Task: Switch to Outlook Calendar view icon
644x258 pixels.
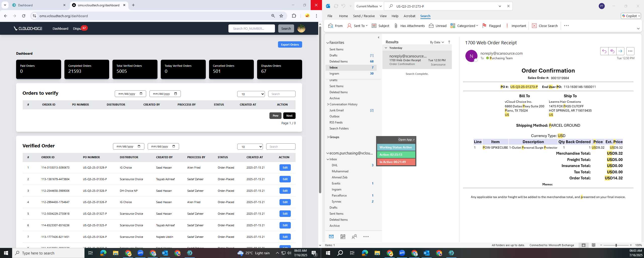Action: pos(343,237)
